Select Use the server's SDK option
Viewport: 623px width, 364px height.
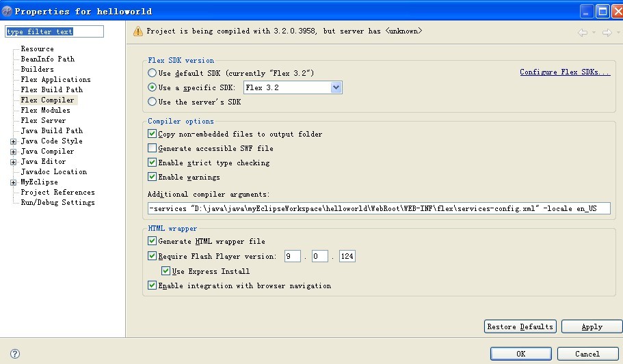(153, 102)
